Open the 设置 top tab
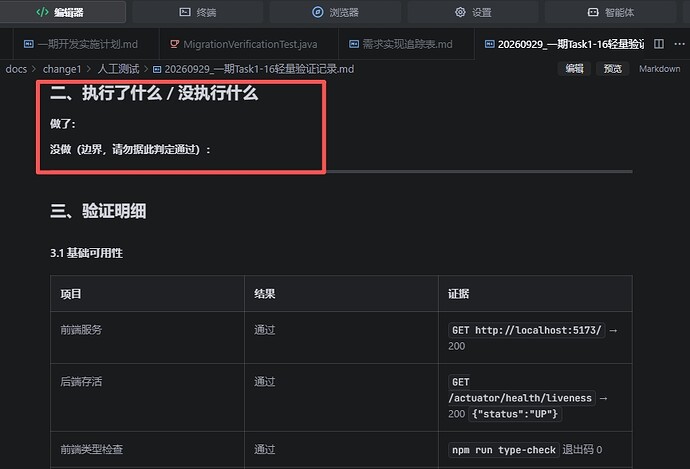Viewport: 690px width, 469px height. pos(473,12)
